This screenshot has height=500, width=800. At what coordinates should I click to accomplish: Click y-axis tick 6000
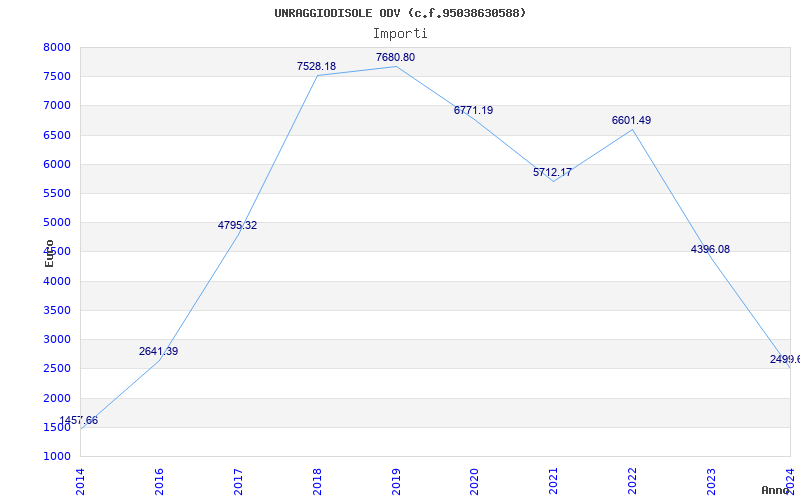(57, 164)
